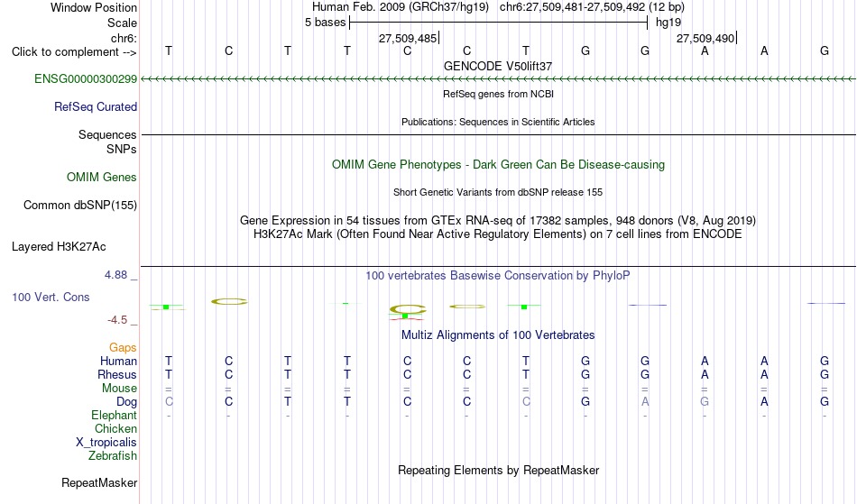Click the RepeatMasker track label
The image size is (857, 504).
pyautogui.click(x=99, y=483)
